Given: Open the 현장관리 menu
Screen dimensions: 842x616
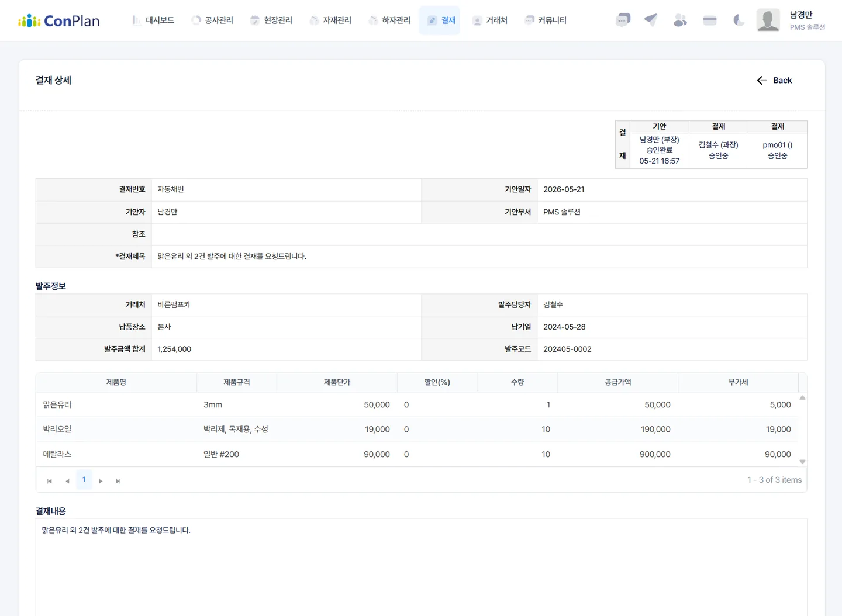Looking at the screenshot, I should tap(271, 20).
